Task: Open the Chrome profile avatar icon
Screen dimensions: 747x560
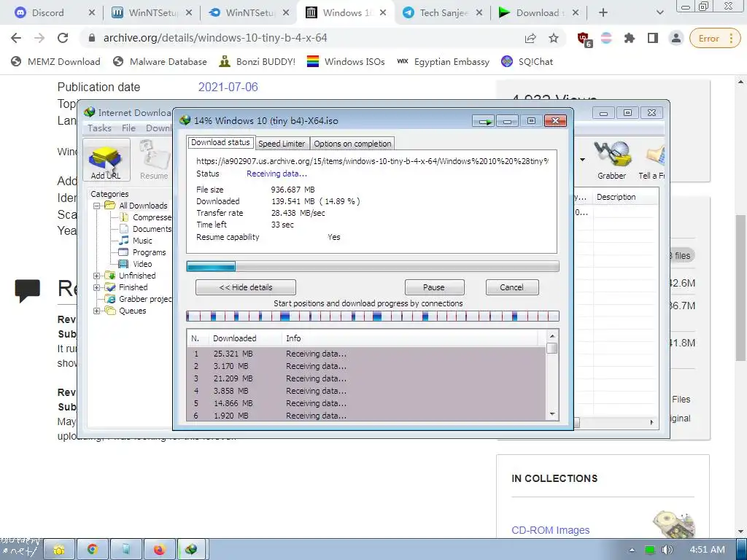Action: 676,38
